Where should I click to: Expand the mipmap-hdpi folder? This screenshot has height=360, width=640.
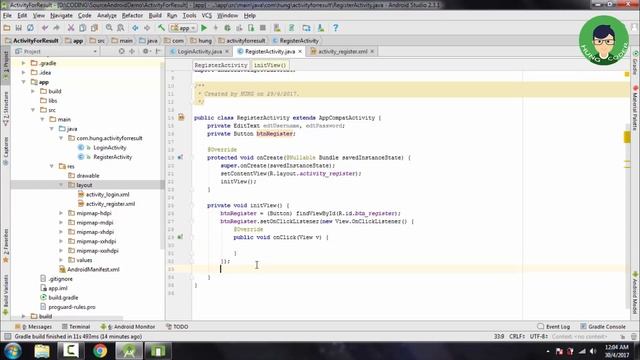61,213
